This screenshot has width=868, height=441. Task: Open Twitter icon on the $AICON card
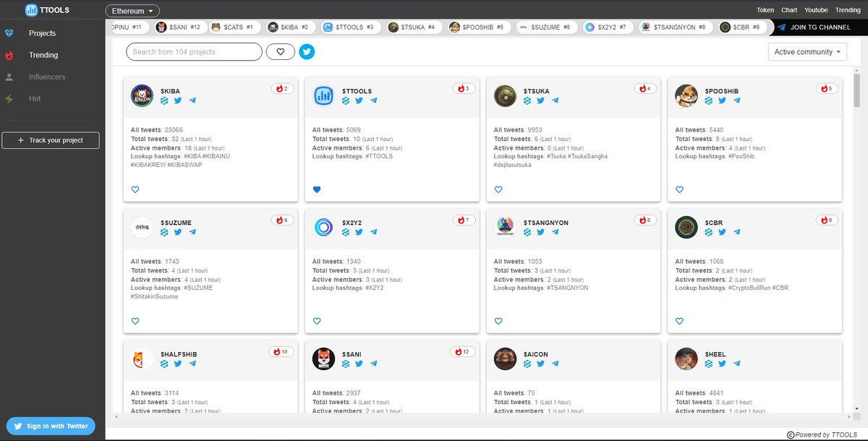click(540, 364)
